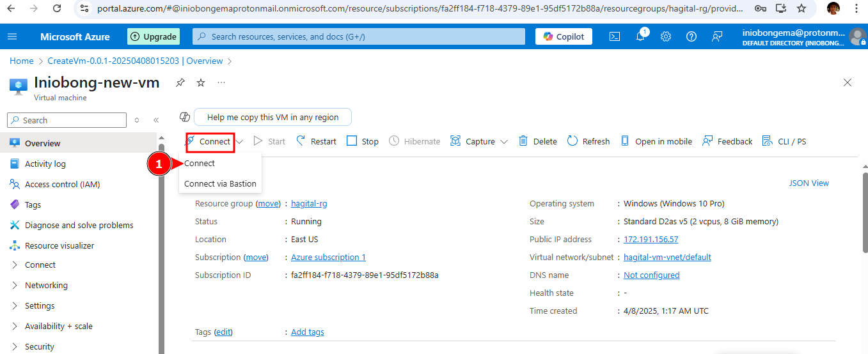Viewport: 868px width, 354px height.
Task: Open portal settings gear
Action: click(666, 36)
